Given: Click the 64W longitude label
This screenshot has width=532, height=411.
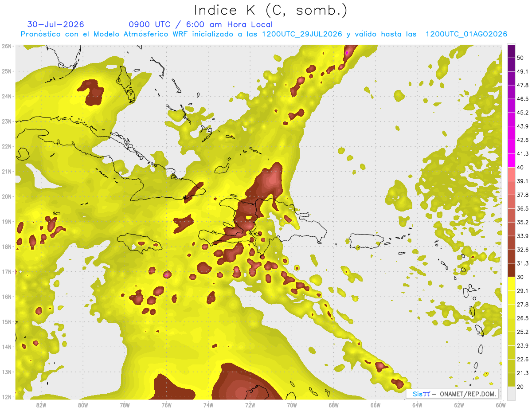Looking at the screenshot, I should [x=417, y=405].
